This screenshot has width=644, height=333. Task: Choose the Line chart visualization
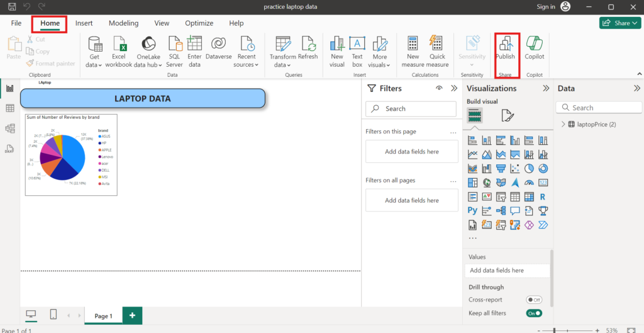(473, 155)
